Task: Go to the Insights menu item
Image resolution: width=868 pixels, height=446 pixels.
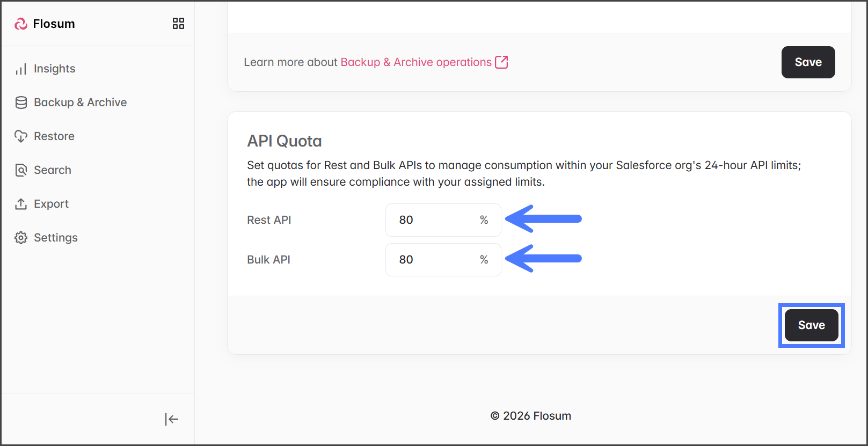Action: point(54,69)
